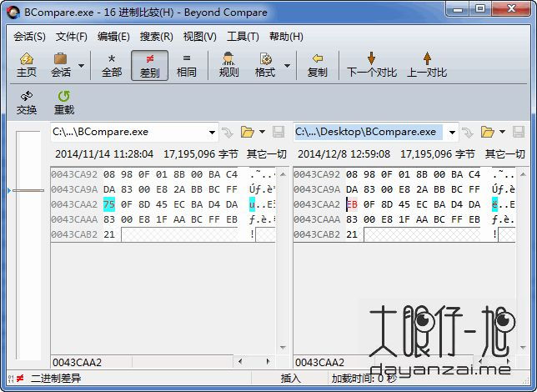
Task: Open the 视图(V) menu
Action: 199,37
